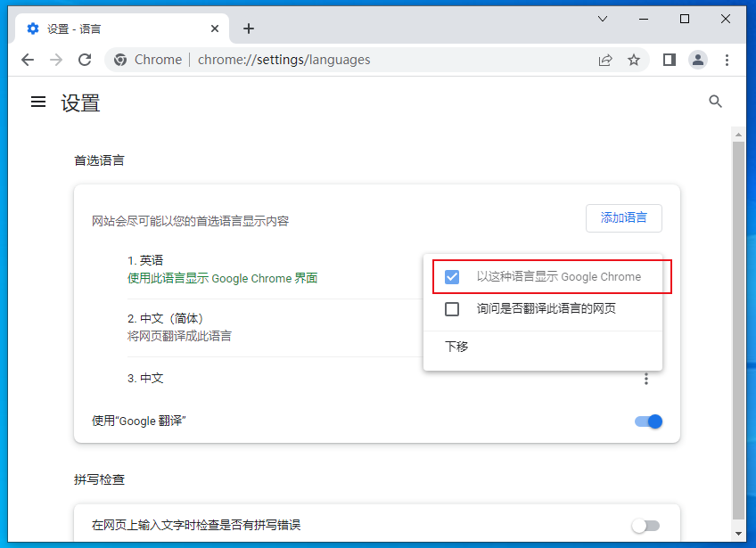Click the 使用此语言显示 Google Chrome 界面 text
This screenshot has height=548, width=756.
pyautogui.click(x=222, y=279)
